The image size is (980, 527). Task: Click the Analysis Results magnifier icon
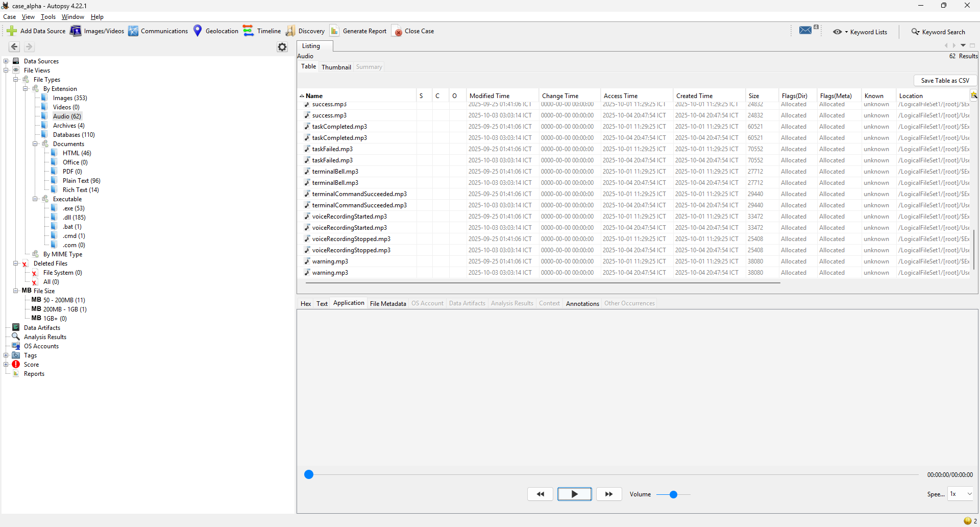click(16, 337)
